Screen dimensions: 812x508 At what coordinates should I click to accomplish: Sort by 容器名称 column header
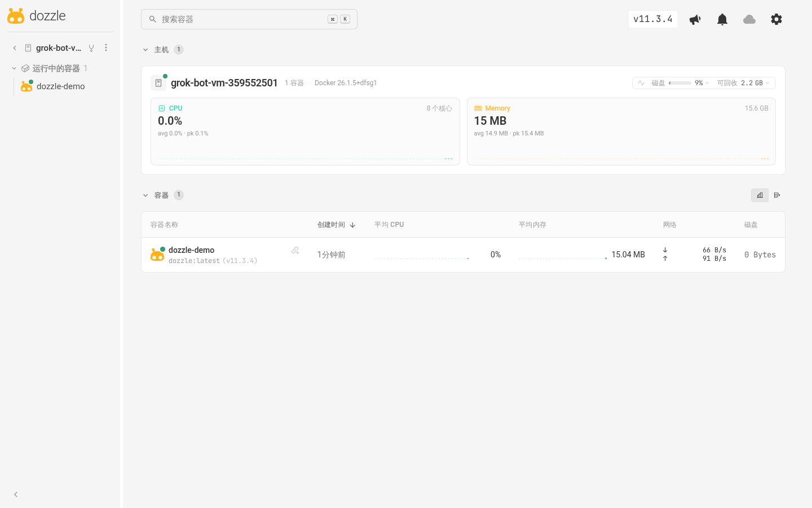(164, 225)
